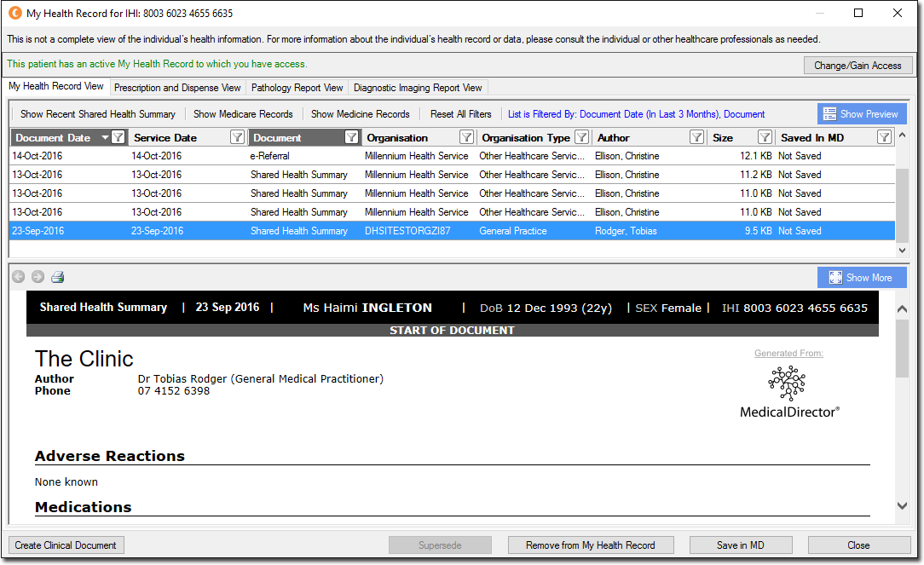Go back with the previous arrow icon

coord(18,277)
